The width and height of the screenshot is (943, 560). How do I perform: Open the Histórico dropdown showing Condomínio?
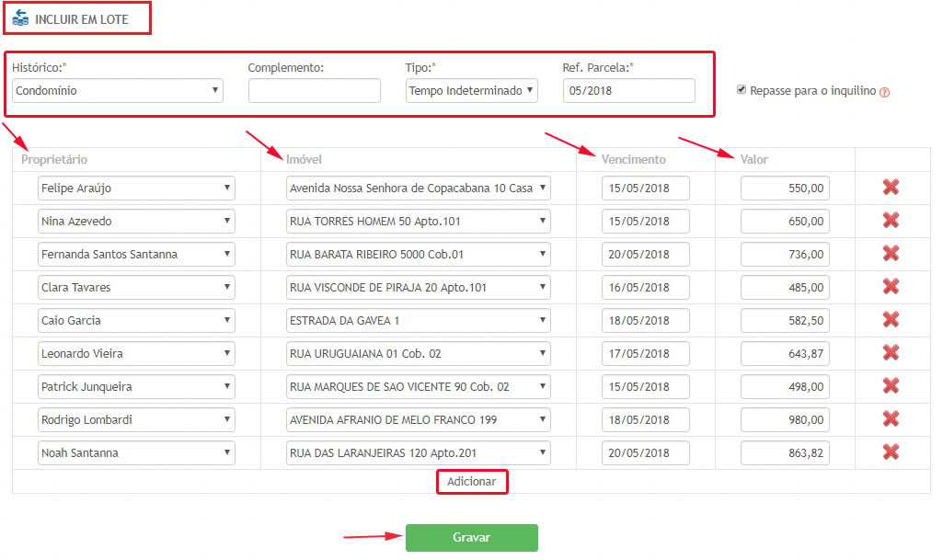click(118, 91)
